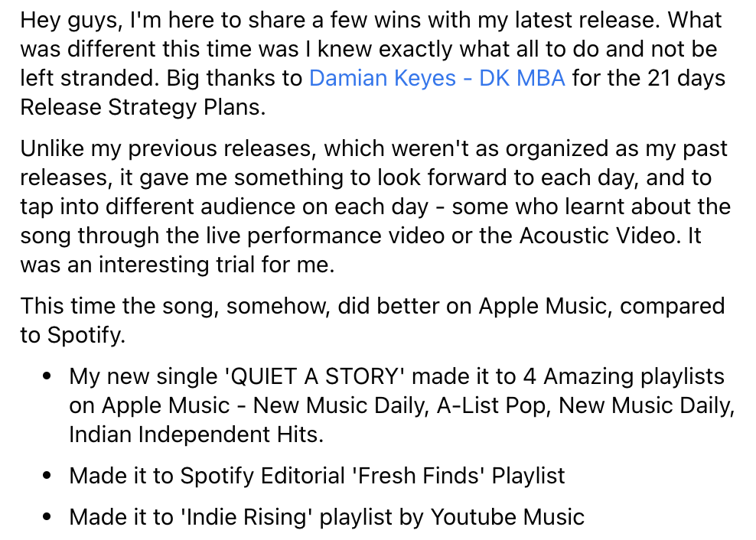Click 'This time the song' sentence start
This screenshot has height=540, width=756.
(119, 306)
